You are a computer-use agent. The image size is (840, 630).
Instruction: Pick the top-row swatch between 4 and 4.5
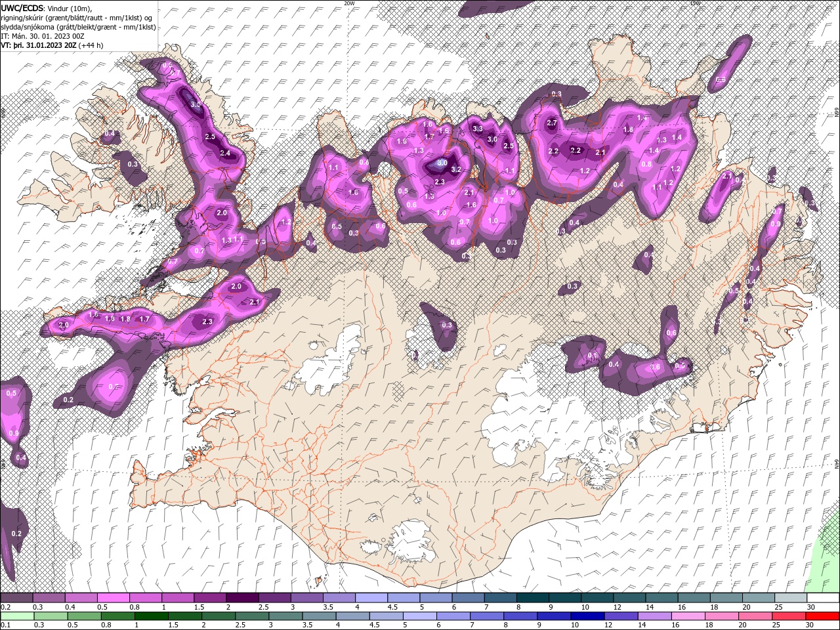[x=371, y=598]
